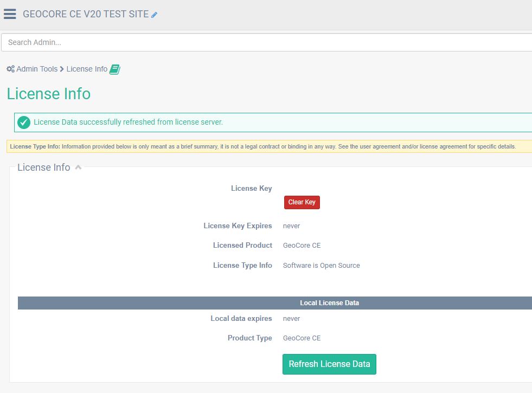The height and width of the screenshot is (393, 532).
Task: Edit site name via pencil icon
Action: click(154, 15)
